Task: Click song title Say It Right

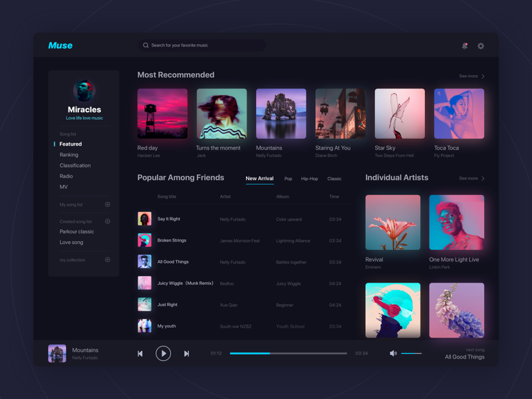Action: pyautogui.click(x=169, y=219)
